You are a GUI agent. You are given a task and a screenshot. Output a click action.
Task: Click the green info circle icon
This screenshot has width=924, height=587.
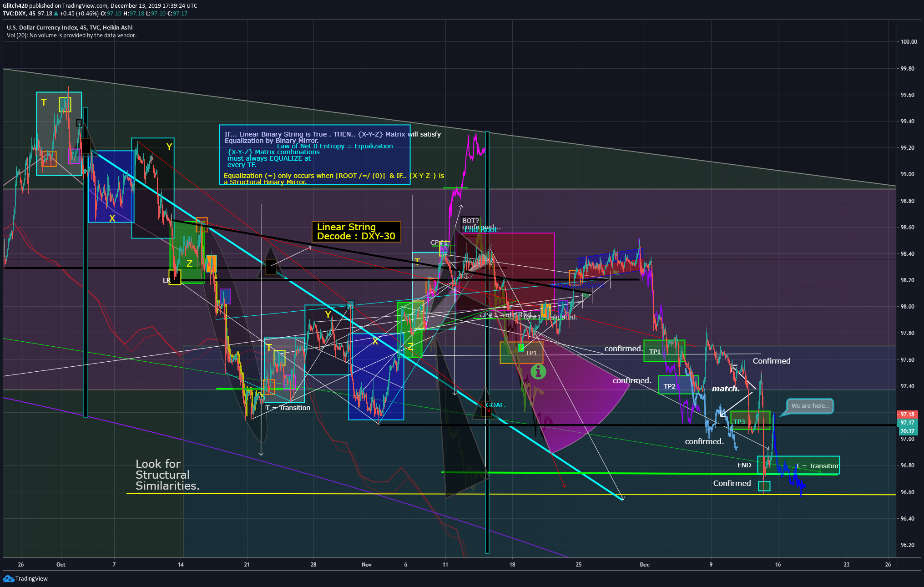[538, 372]
